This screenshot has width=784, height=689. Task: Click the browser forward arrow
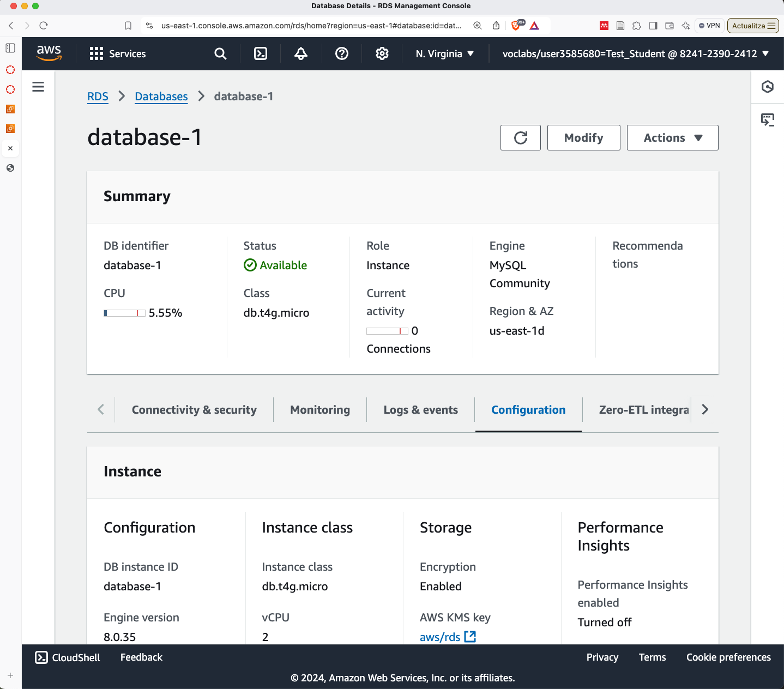(27, 26)
